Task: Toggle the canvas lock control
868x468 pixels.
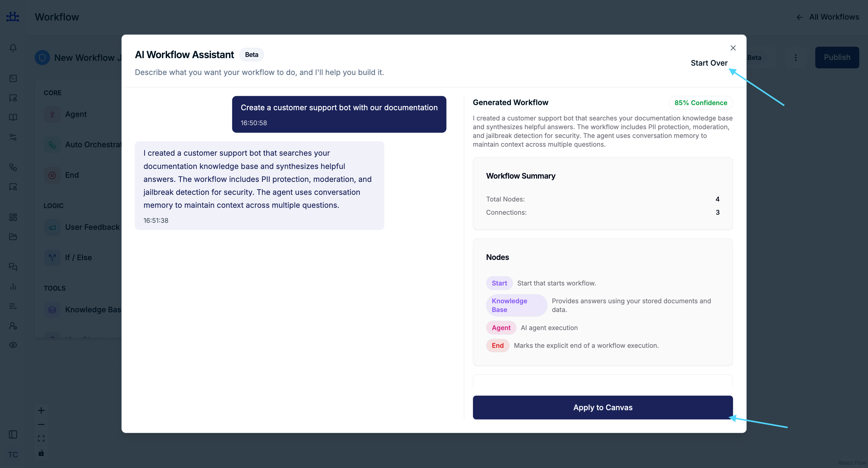Action: click(x=41, y=453)
